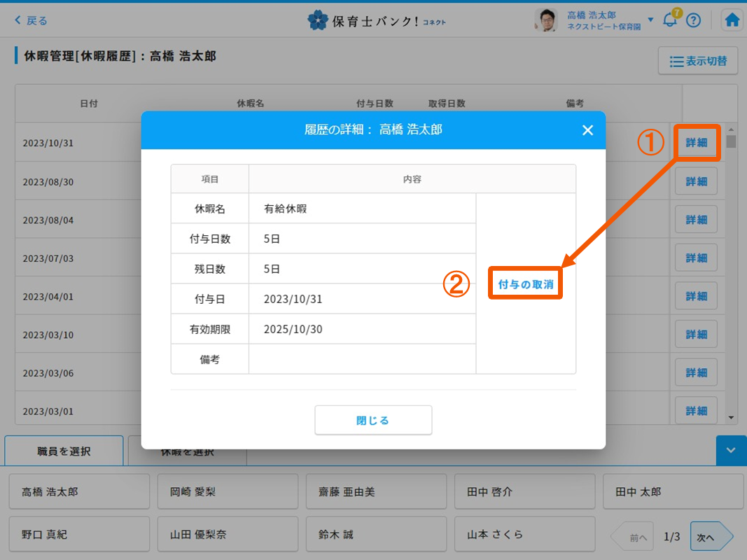Viewport: 747px width, 560px height.
Task: Close the 履歴の詳細 dialog with X
Action: (x=587, y=130)
